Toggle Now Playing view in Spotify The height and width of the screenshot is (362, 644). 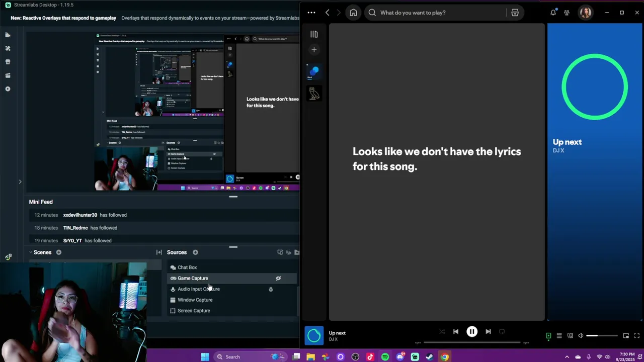click(x=548, y=336)
